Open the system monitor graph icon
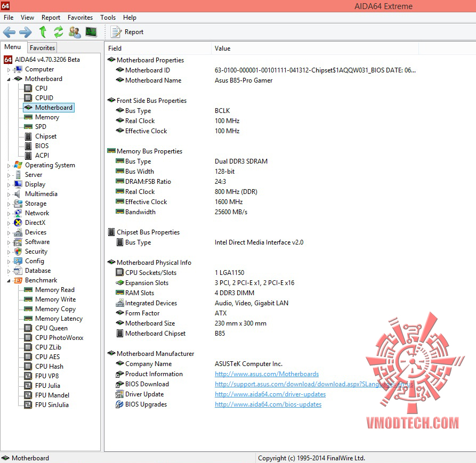 click(91, 32)
